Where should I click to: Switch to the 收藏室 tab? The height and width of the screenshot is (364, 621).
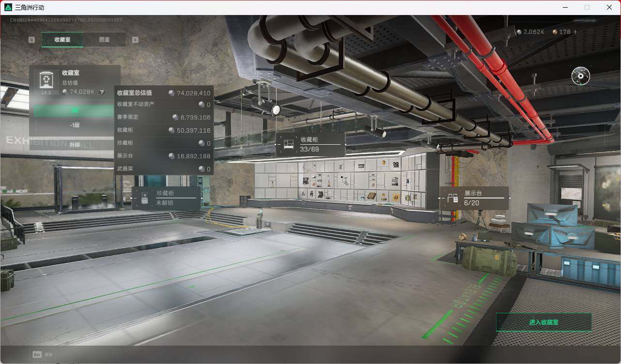click(62, 40)
